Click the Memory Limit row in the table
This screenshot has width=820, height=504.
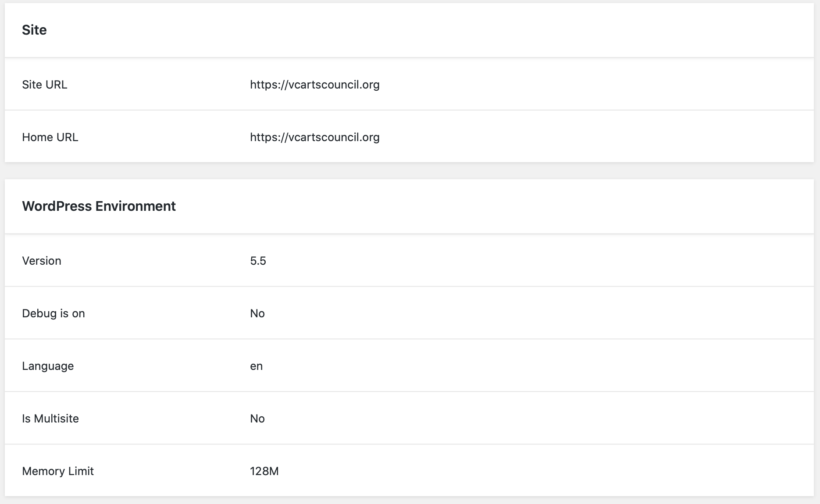coord(409,470)
